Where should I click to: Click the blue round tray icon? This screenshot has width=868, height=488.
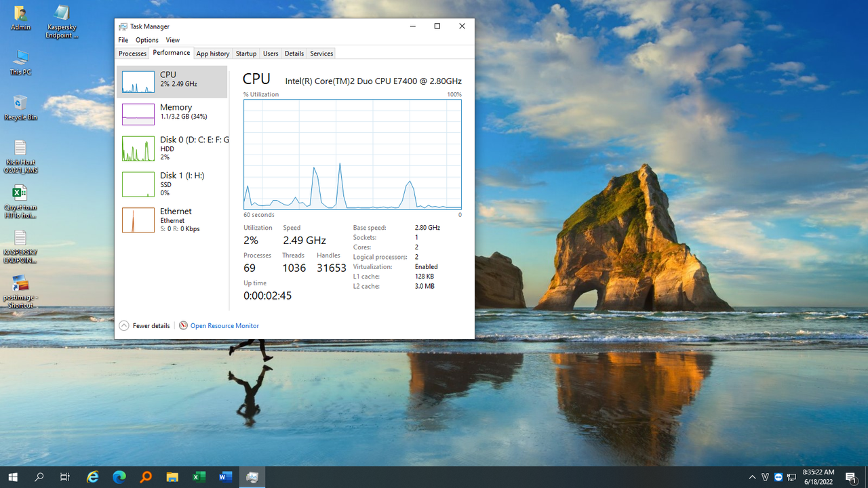pyautogui.click(x=778, y=477)
